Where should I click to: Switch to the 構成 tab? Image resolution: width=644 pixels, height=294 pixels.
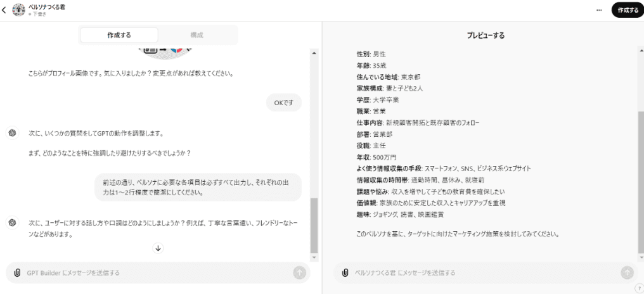(196, 35)
